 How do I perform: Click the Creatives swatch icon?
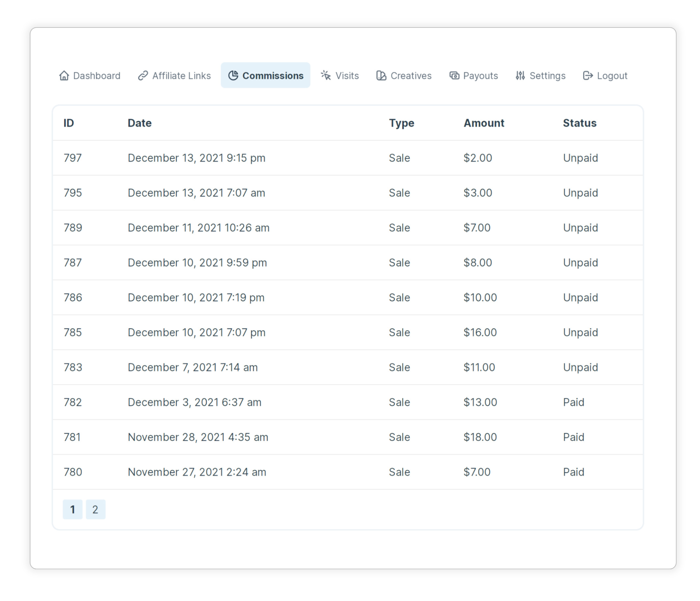(x=381, y=75)
